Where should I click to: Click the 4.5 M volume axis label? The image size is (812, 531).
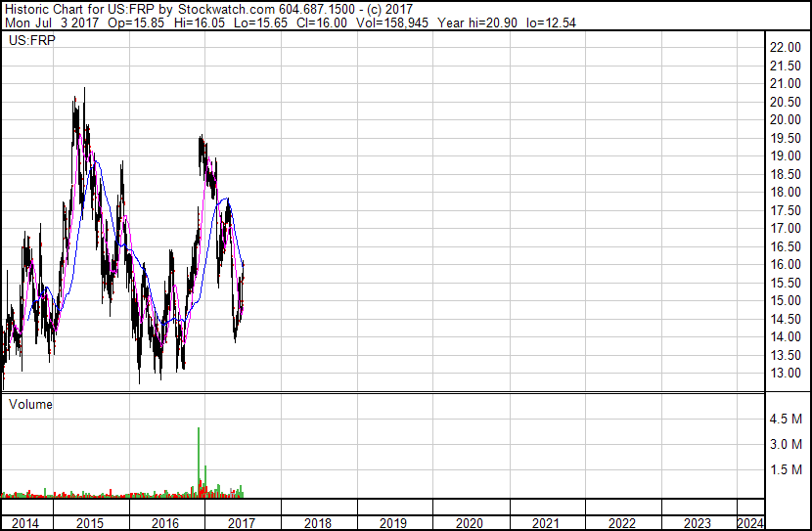coord(786,419)
